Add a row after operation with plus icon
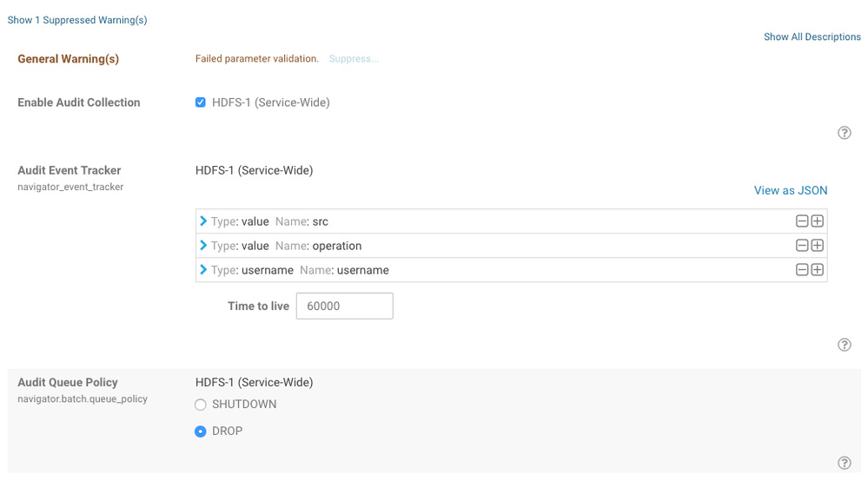The height and width of the screenshot is (481, 868). [x=817, y=246]
